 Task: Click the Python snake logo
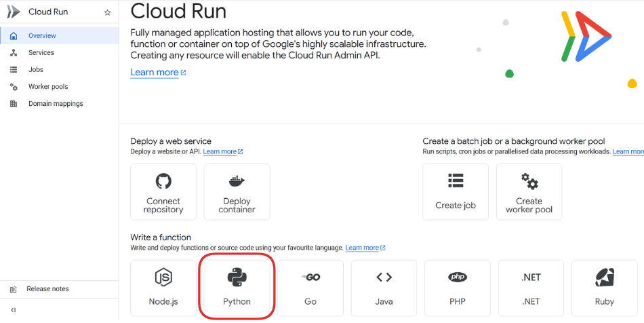coord(237,278)
